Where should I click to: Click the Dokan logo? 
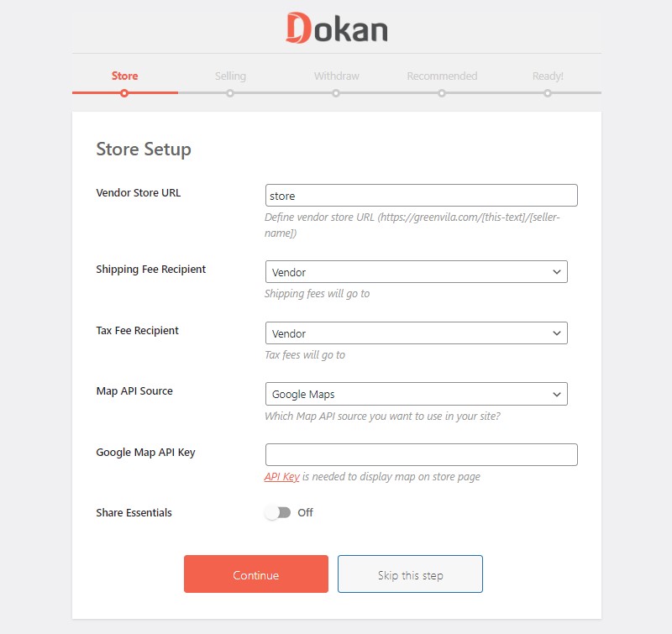click(337, 29)
